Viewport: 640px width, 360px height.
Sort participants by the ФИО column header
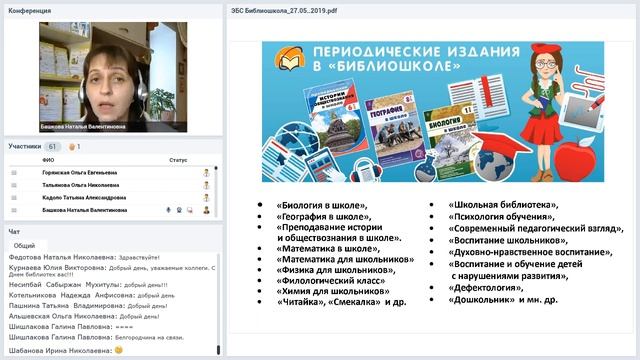(x=48, y=160)
